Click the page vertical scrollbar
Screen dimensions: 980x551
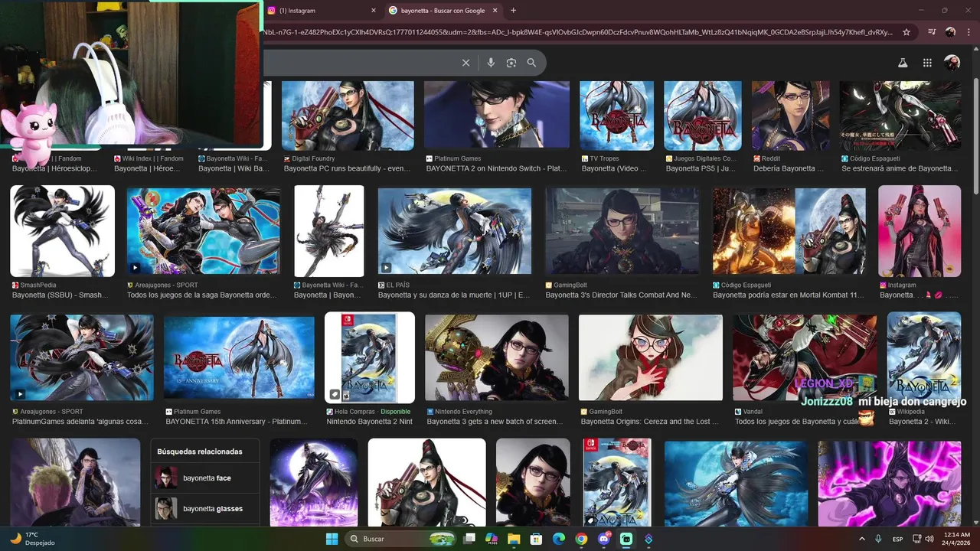[975, 138]
